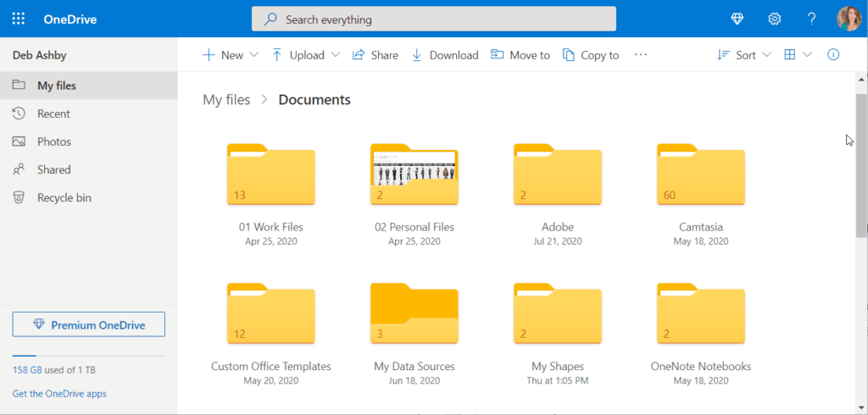
Task: Open the account profile picture
Action: click(x=848, y=19)
